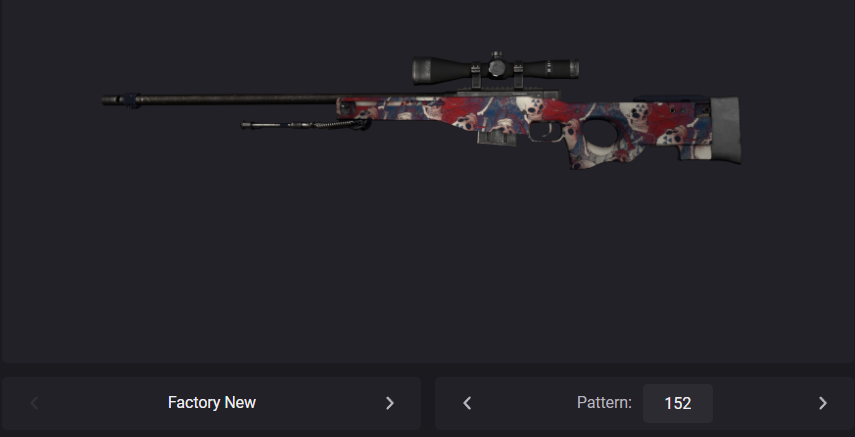Screen dimensions: 855x437
Task: Click the muzzle end of the barrel
Action: pyautogui.click(x=117, y=100)
